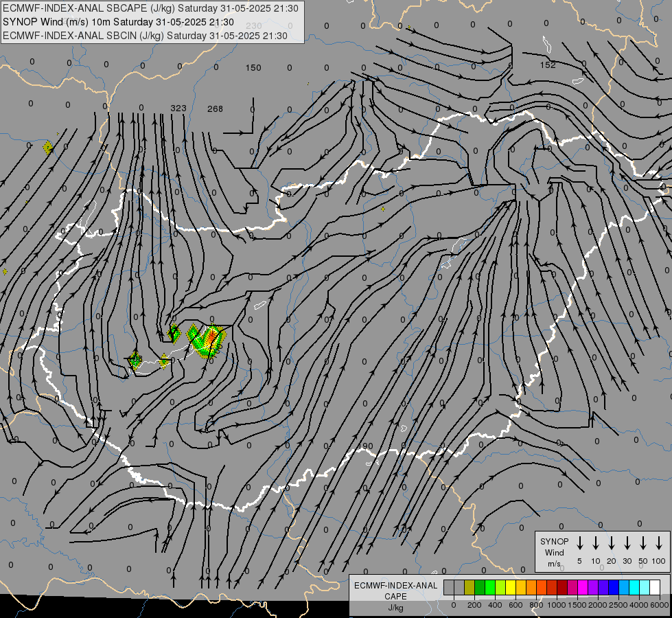Click the 1000 tick label on the CAPE scale
The height and width of the screenshot is (618, 672).
point(557,605)
